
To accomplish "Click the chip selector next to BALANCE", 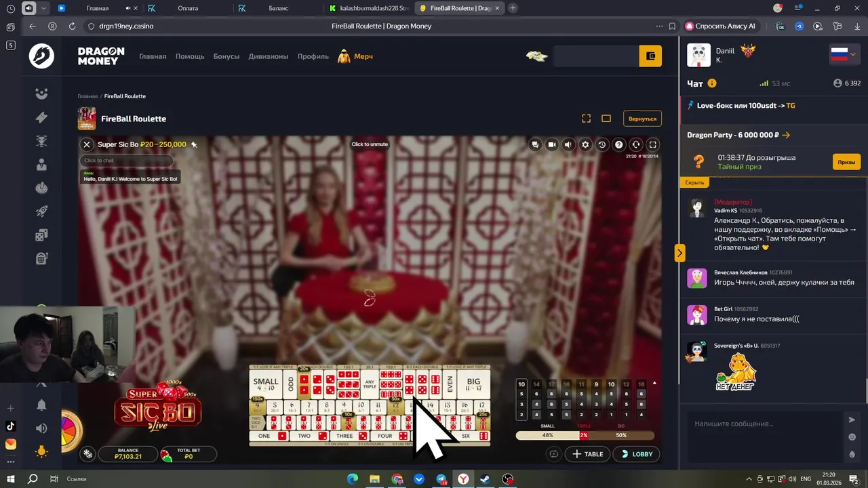I will click(87, 454).
